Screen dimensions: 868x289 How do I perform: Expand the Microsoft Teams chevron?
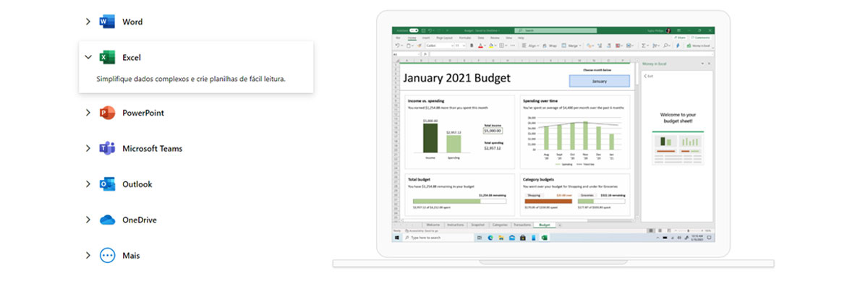tap(88, 148)
